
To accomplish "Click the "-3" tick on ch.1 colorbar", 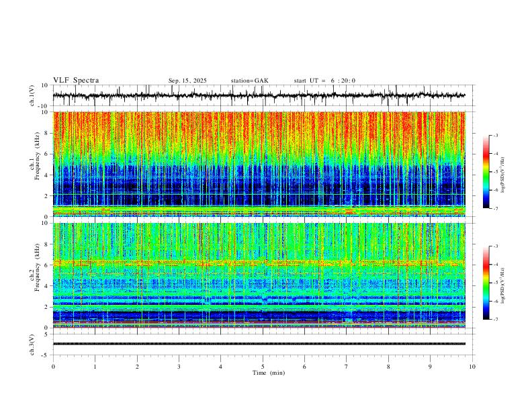I will click(x=496, y=136).
